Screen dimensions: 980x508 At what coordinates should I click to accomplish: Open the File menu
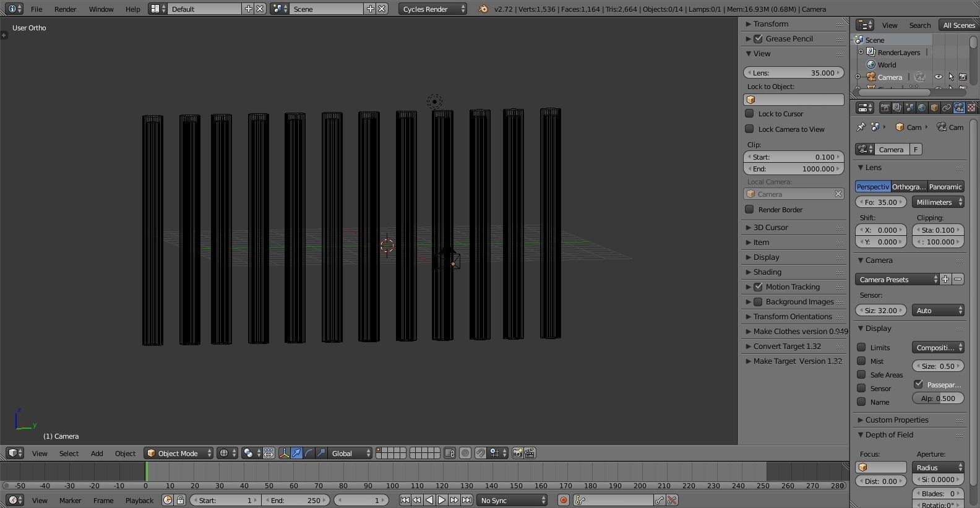pyautogui.click(x=37, y=9)
